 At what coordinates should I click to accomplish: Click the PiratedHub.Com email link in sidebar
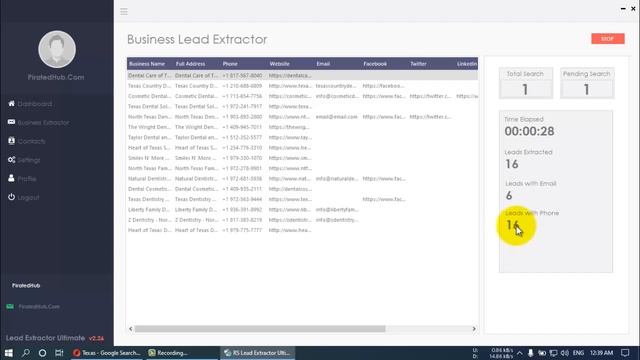point(39,307)
